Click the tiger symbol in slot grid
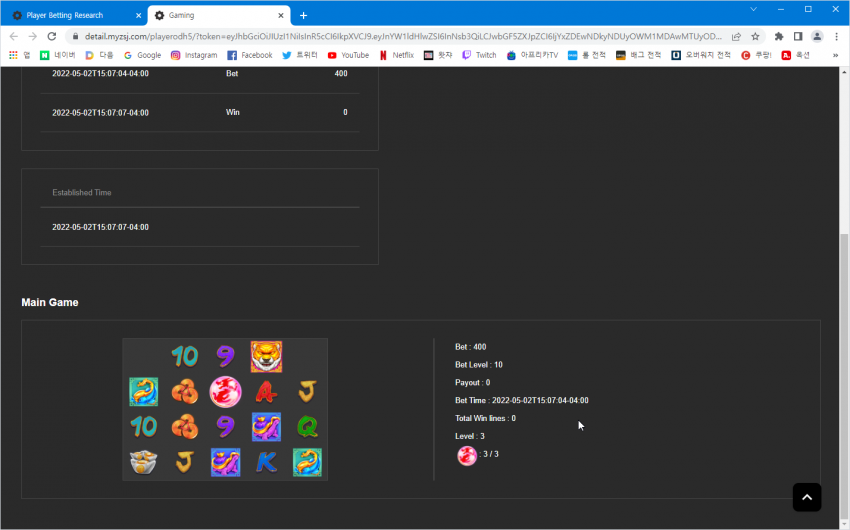Image resolution: width=850 pixels, height=530 pixels. pyautogui.click(x=266, y=357)
